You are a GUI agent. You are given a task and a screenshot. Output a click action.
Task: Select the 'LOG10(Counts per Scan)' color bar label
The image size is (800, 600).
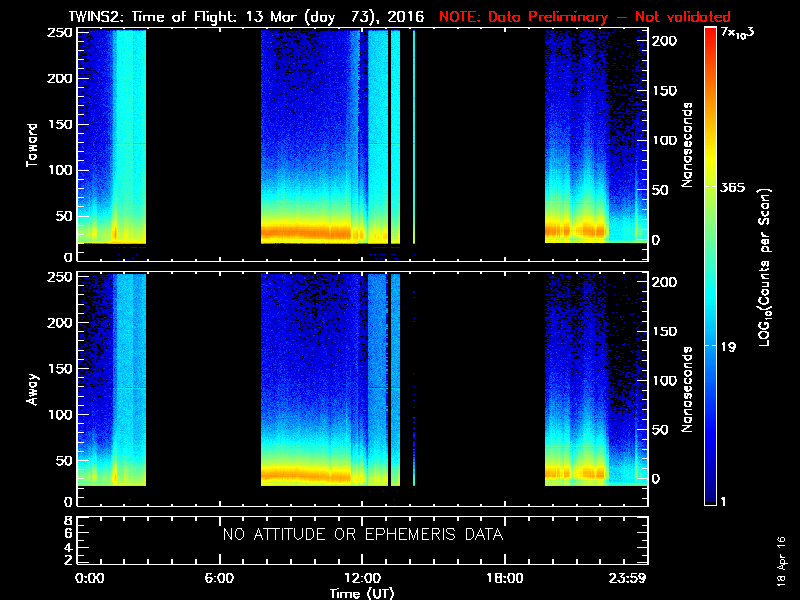pyautogui.click(x=764, y=267)
